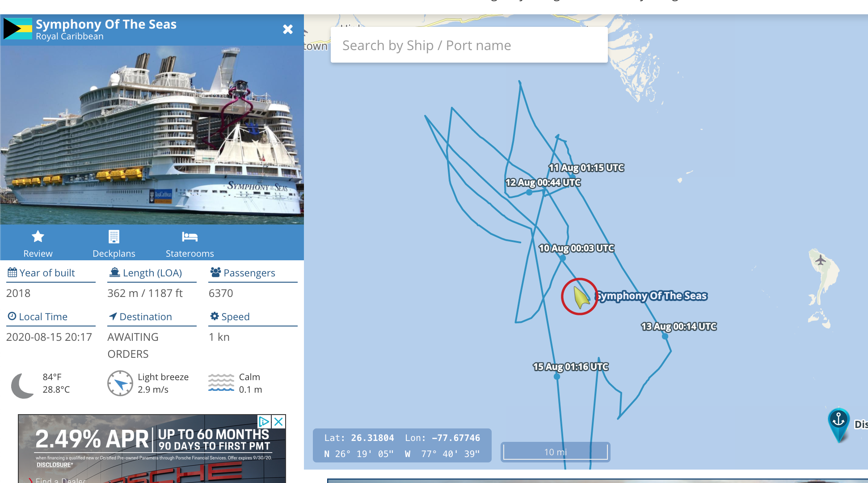Screen dimensions: 868x483
Task: Click the DISCLOSURE link in the ad
Action: click(x=55, y=465)
